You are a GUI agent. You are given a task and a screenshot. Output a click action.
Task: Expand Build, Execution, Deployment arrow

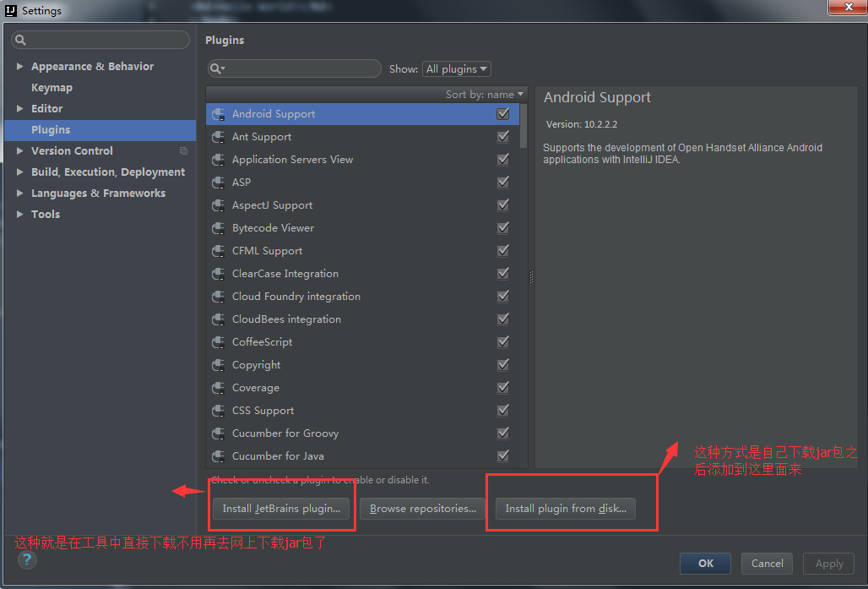point(20,172)
